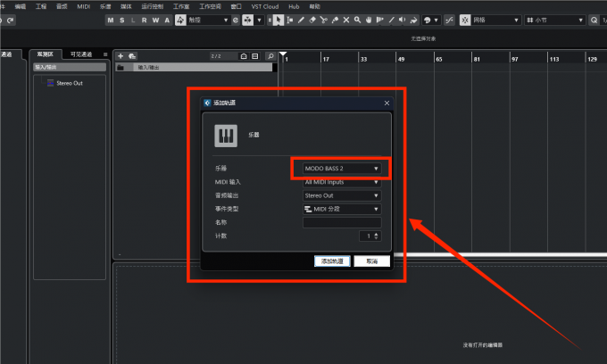Open the 帮助 help menu

pyautogui.click(x=315, y=6)
